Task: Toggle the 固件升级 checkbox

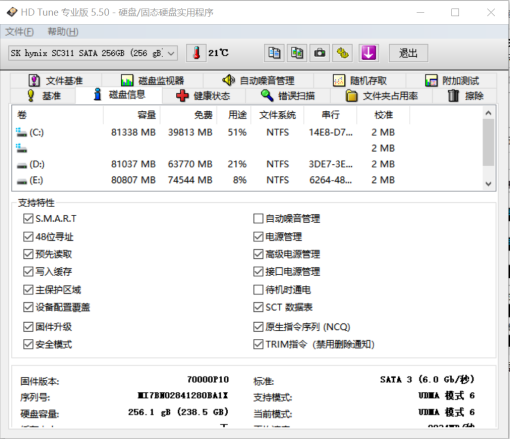Action: [28, 327]
